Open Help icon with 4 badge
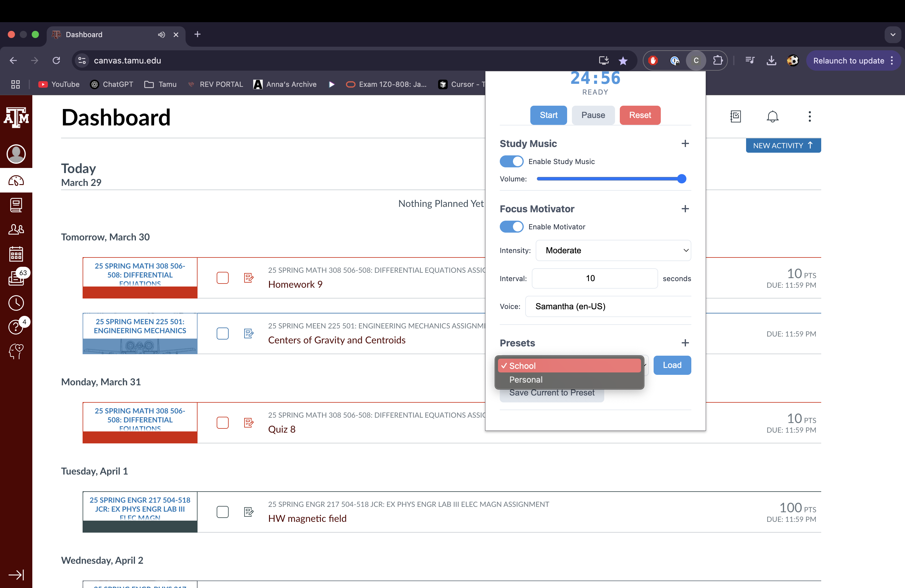The height and width of the screenshot is (588, 905). (16, 327)
